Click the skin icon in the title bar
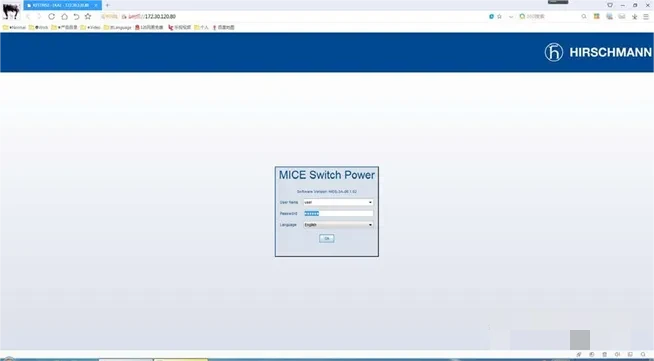Viewport: 654px width, 361px height. [610, 5]
